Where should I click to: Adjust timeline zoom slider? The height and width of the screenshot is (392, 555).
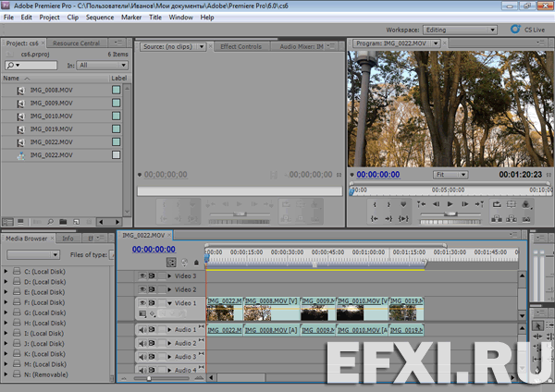(x=149, y=378)
